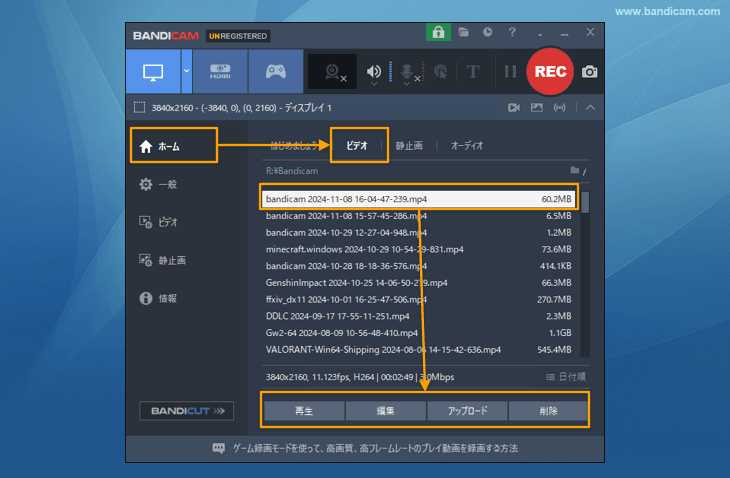
Task: Open 一般 settings in sidebar
Action: [x=158, y=184]
